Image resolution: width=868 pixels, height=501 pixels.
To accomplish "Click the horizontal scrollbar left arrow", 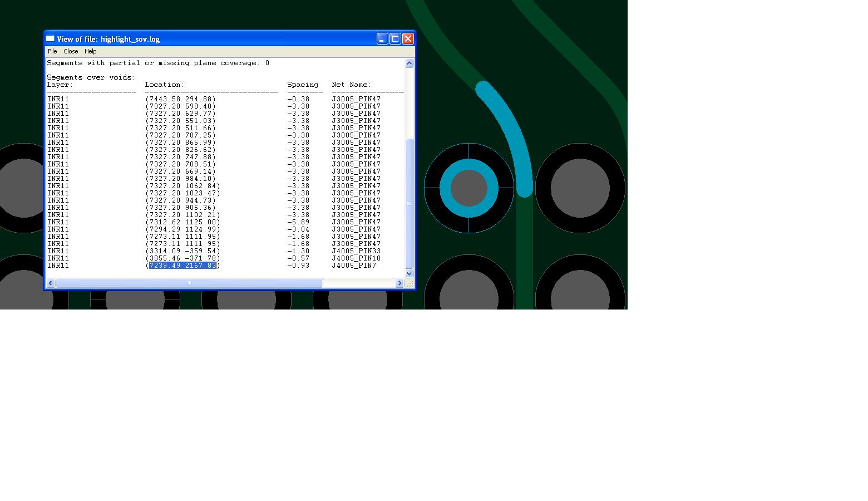I will click(51, 283).
